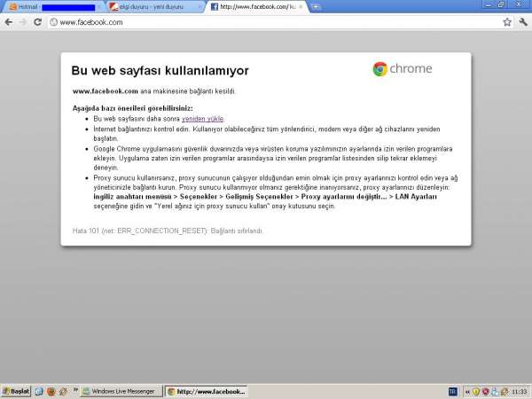Viewport: 532px width, 399px height.
Task: Click the 'yeniden yükle' reload link
Action: coord(202,119)
